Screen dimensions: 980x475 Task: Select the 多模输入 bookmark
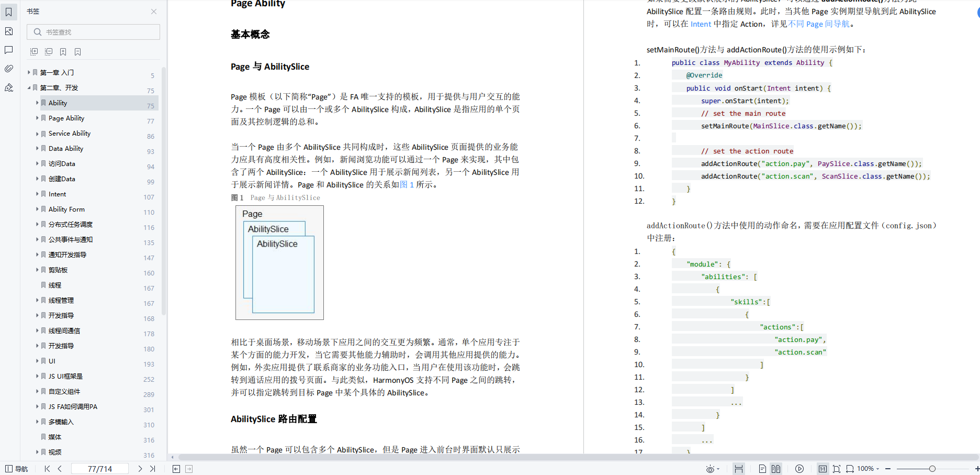61,422
